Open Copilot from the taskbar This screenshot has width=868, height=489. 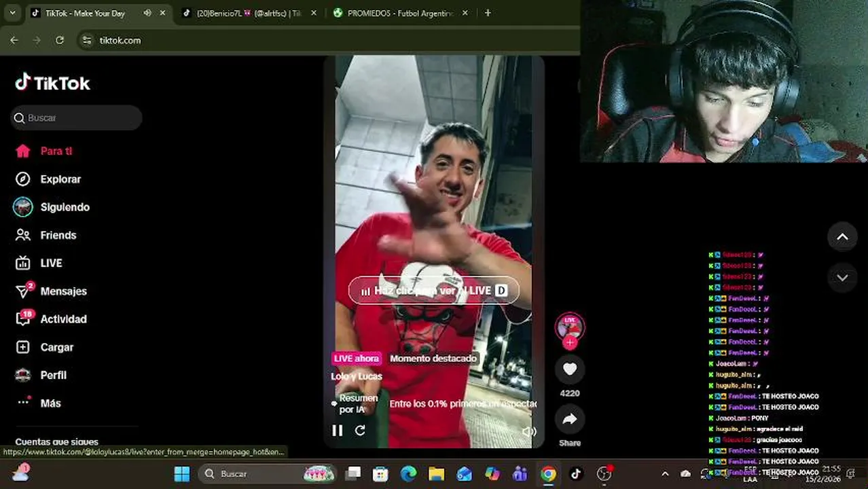(x=492, y=473)
